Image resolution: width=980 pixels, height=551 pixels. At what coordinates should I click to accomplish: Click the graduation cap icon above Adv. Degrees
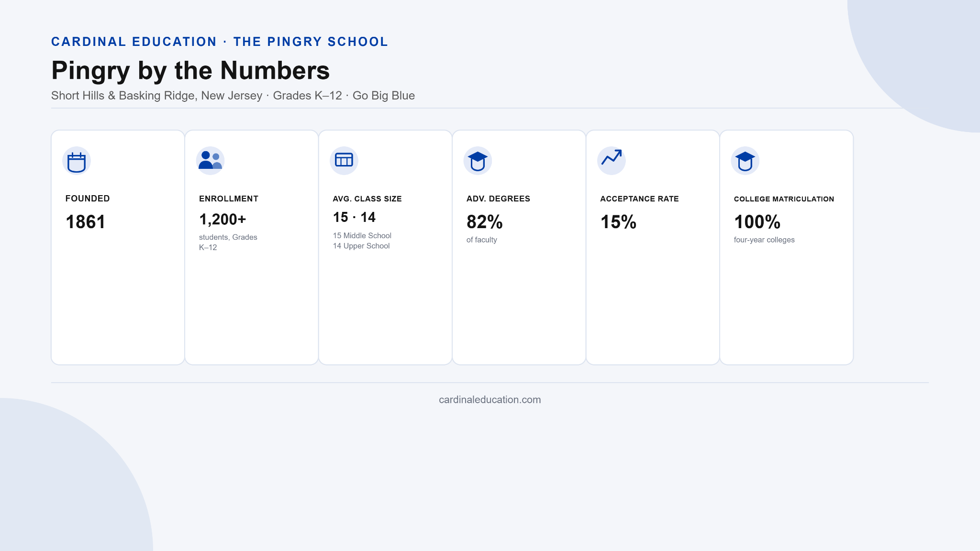point(478,161)
